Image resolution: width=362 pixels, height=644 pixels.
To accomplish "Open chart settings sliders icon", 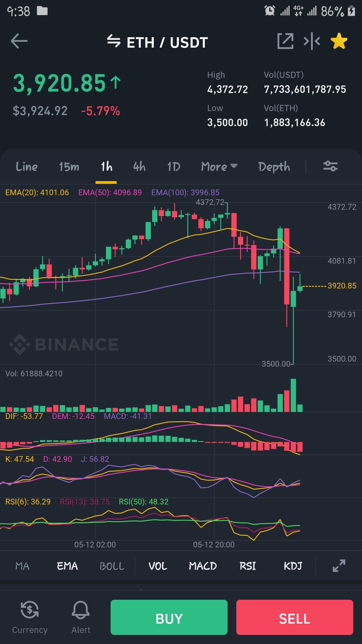I will (x=330, y=166).
